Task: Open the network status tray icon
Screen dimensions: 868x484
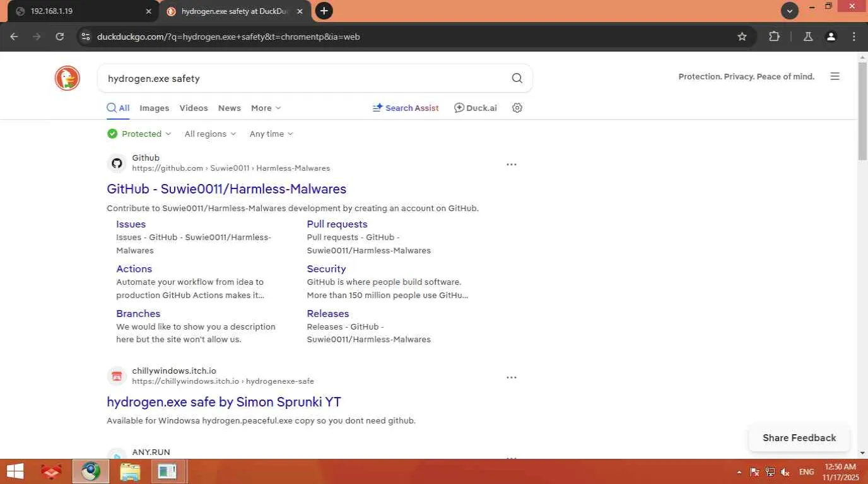Action: [770, 472]
